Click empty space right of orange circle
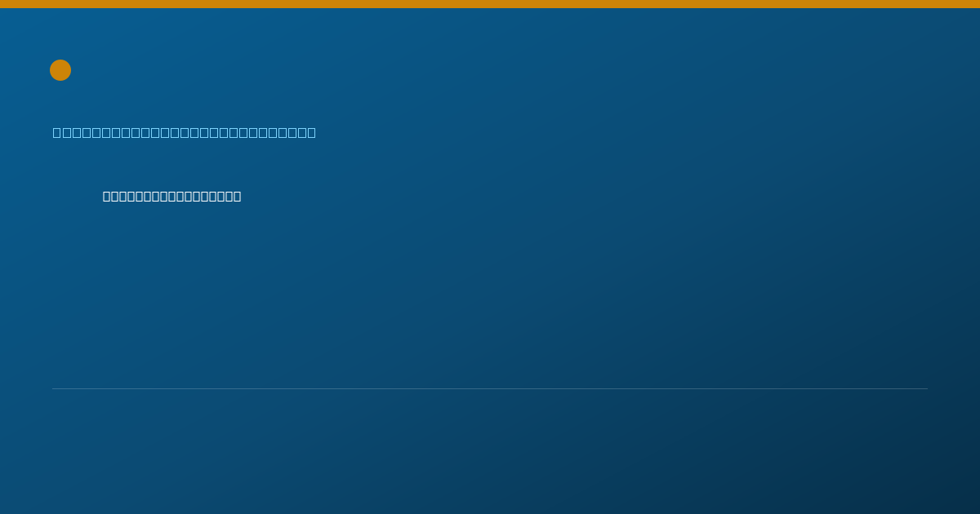The height and width of the screenshot is (514, 980). 490,70
